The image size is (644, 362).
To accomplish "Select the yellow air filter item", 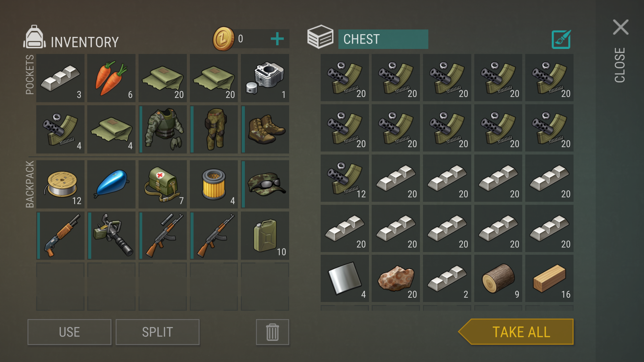I will click(x=214, y=184).
